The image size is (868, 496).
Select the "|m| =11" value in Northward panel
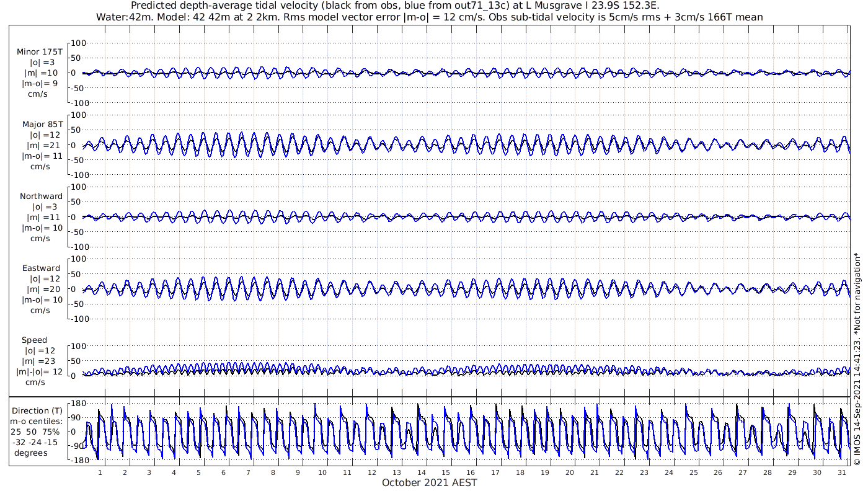[44, 218]
